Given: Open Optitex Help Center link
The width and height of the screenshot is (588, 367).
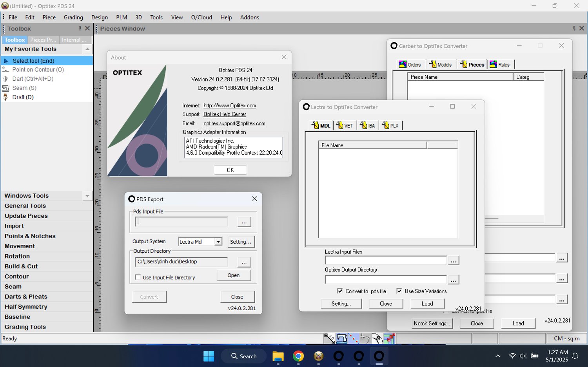Looking at the screenshot, I should pyautogui.click(x=225, y=114).
